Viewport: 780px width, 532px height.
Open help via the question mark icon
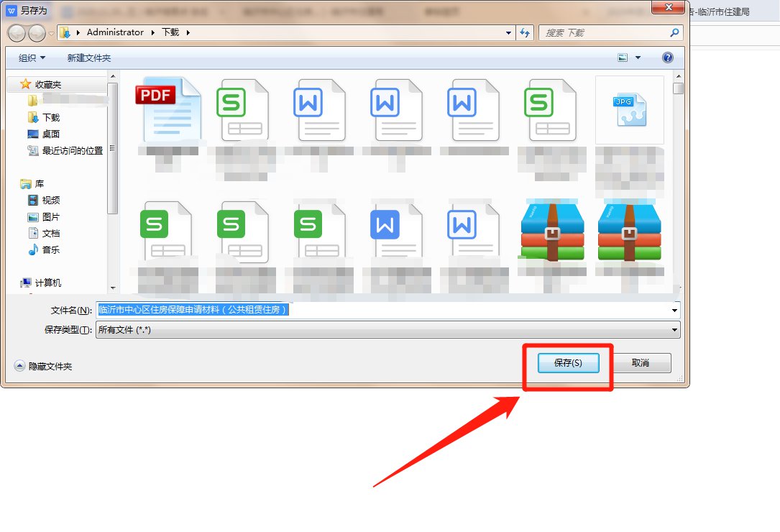(x=668, y=58)
